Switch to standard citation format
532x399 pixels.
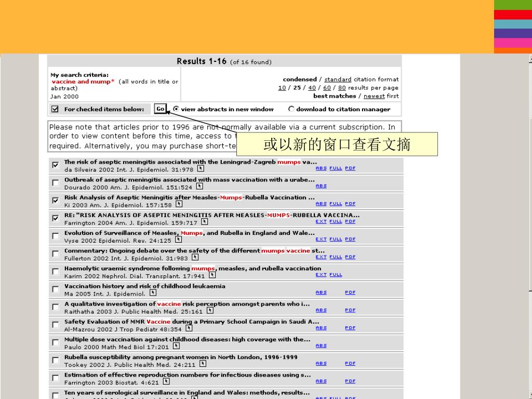[x=338, y=79]
